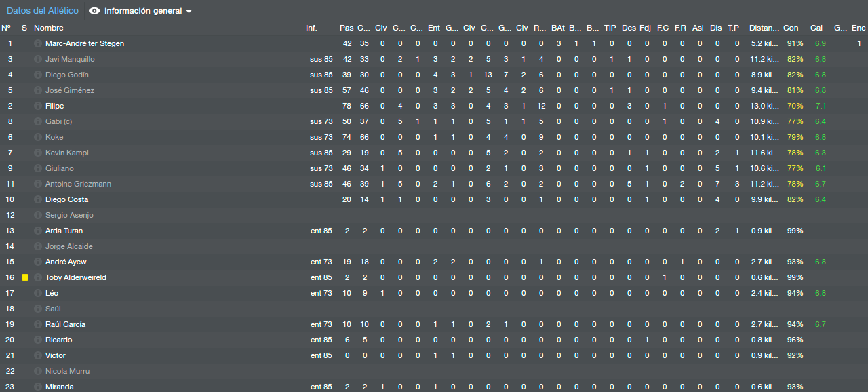Viewport: 868px width, 392px height.
Task: Sort by the Distan... distance column header
Action: pyautogui.click(x=764, y=28)
